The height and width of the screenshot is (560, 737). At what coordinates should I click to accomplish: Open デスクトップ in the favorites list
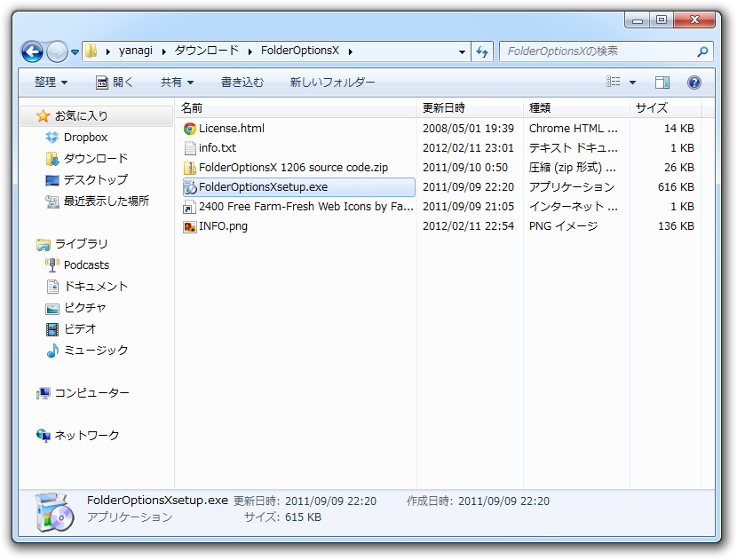tap(96, 179)
